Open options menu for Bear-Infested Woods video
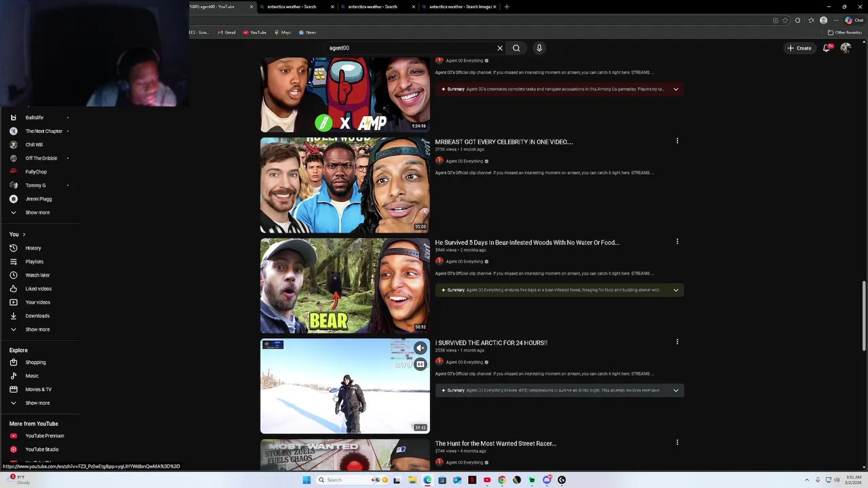This screenshot has width=868, height=488. 677,241
